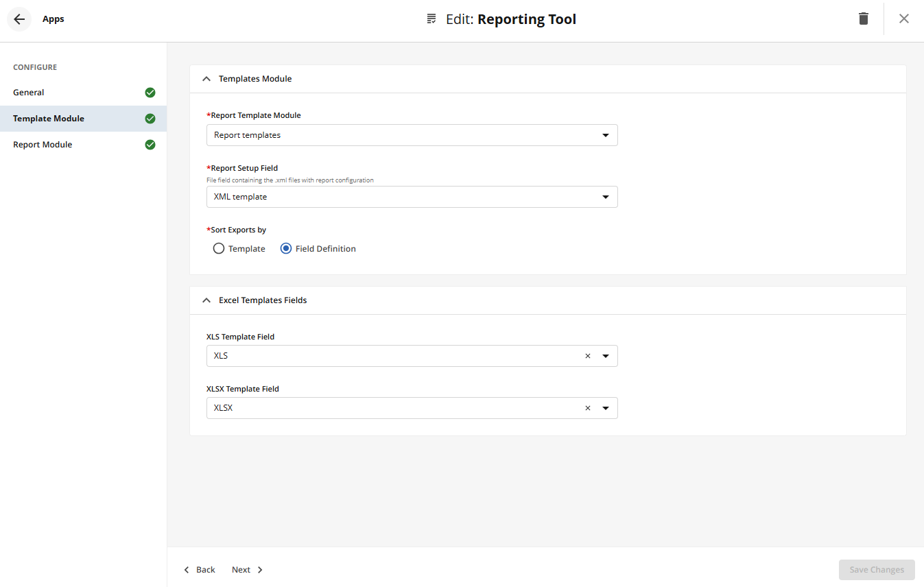Select the Template radio button

(219, 248)
